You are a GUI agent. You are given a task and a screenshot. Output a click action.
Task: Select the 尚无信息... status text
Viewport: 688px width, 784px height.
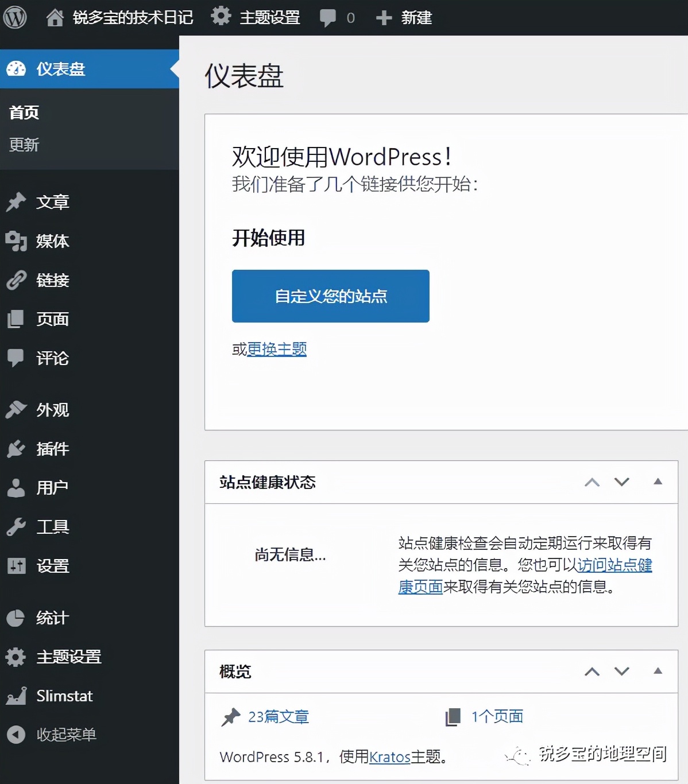tap(291, 554)
